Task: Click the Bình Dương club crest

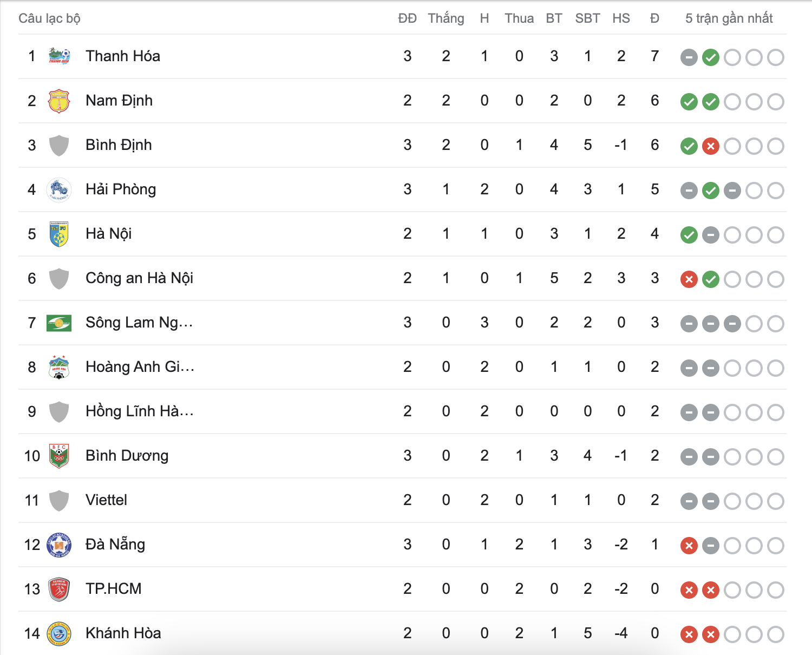Action: coord(59,456)
